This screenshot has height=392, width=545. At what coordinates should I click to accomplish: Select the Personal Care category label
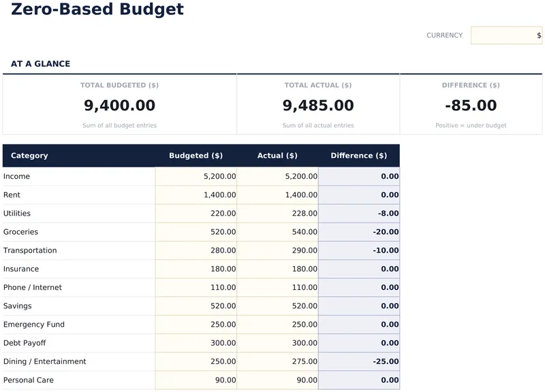click(x=29, y=380)
